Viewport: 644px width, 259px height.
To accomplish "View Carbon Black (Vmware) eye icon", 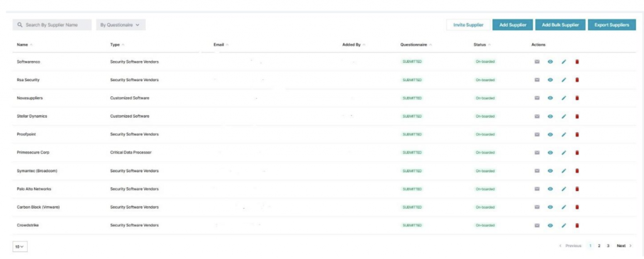I will [550, 207].
